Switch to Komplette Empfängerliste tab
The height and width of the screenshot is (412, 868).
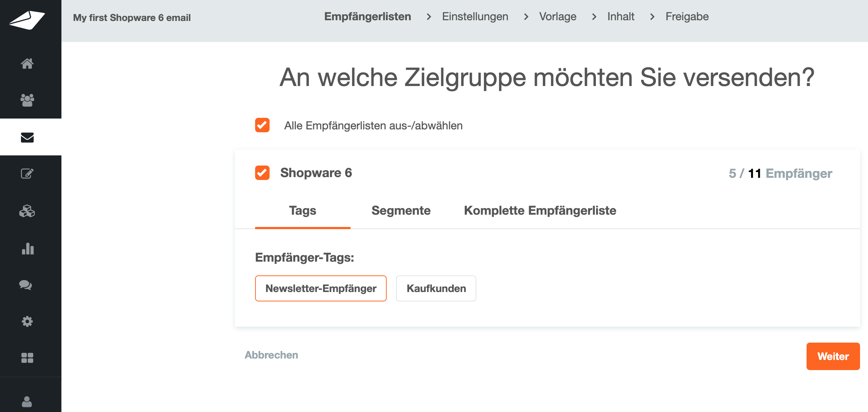(540, 211)
